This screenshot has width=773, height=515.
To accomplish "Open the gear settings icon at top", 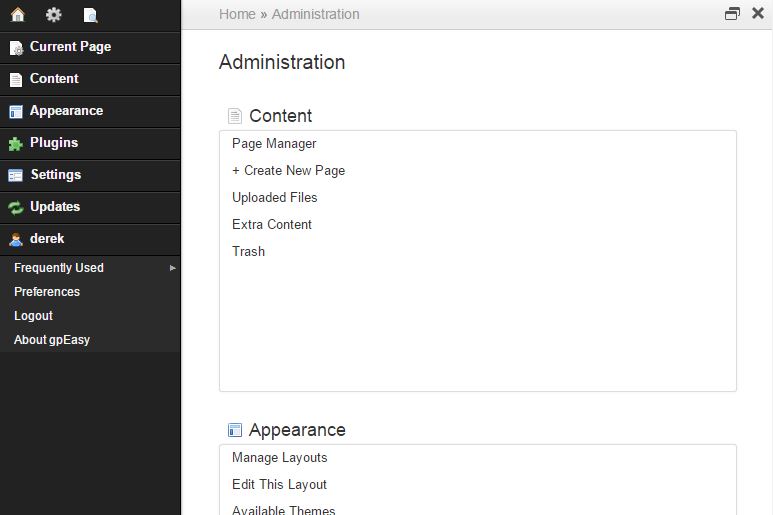I will click(54, 15).
